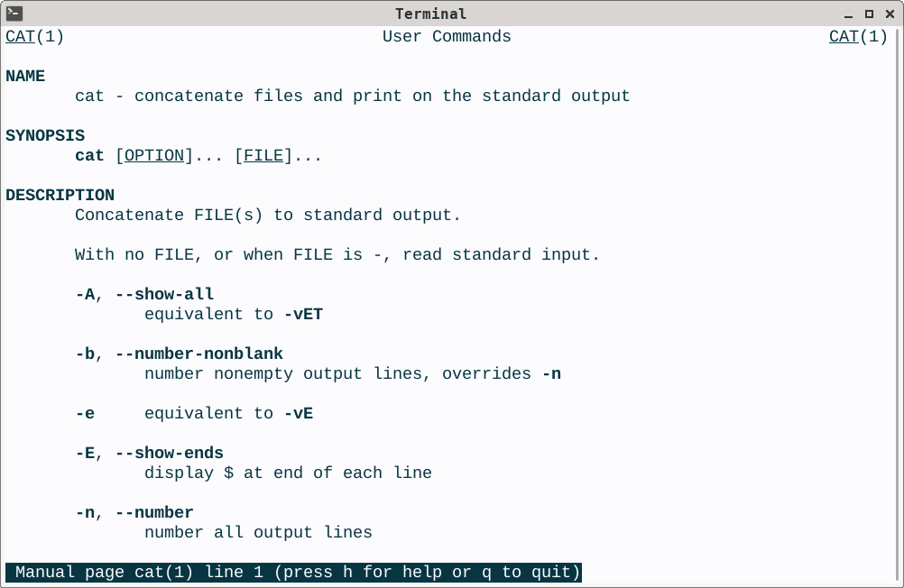Maximize the Terminal window
The width and height of the screenshot is (904, 588).
click(869, 14)
